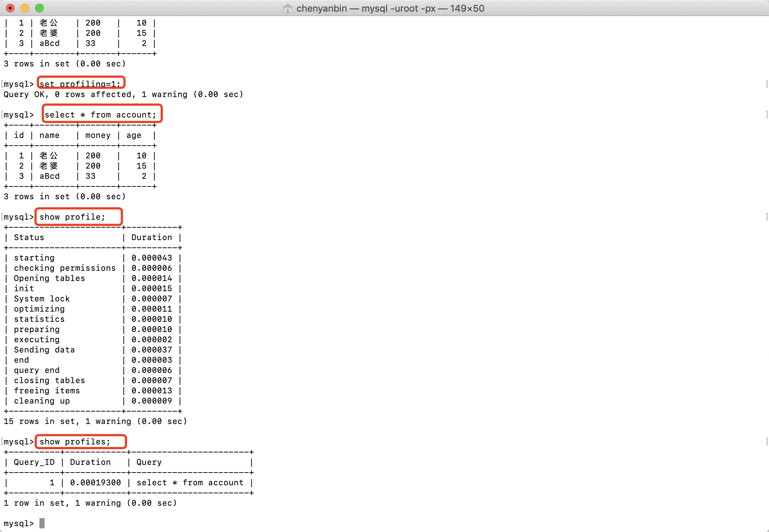Click the 'set profiling=1;' command text
This screenshot has height=532, width=769.
(80, 84)
